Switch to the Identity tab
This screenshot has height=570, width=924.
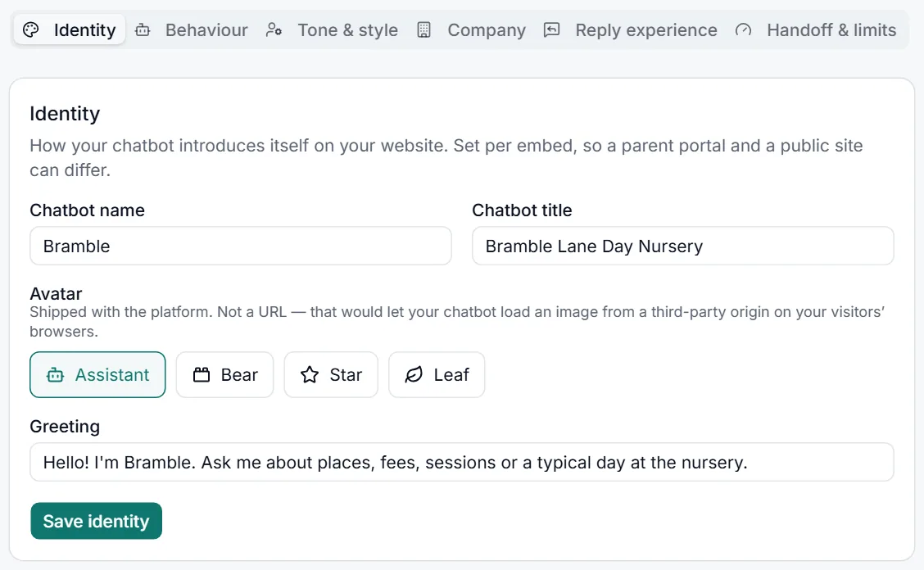(x=70, y=29)
